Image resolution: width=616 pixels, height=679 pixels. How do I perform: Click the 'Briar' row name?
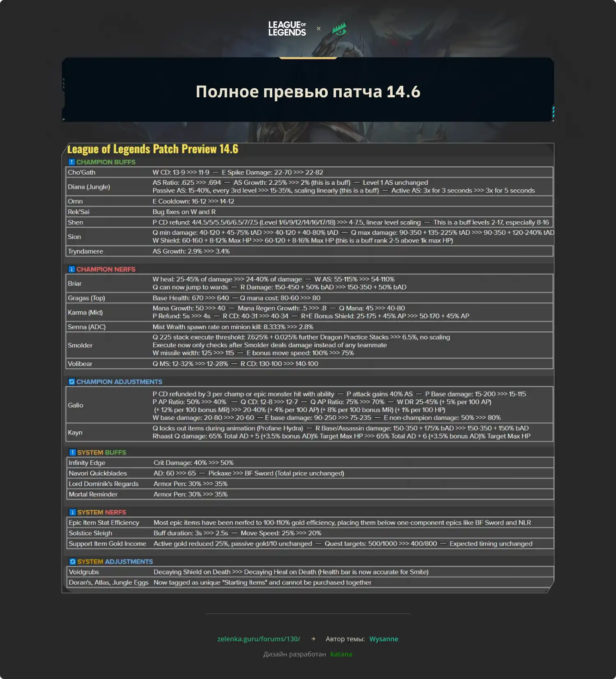tap(75, 284)
